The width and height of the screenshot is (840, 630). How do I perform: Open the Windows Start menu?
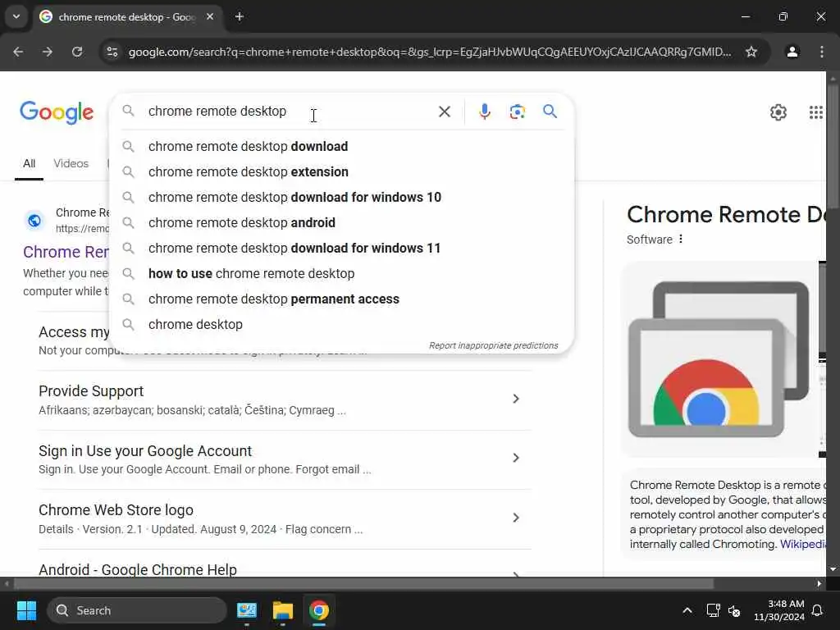tap(26, 610)
